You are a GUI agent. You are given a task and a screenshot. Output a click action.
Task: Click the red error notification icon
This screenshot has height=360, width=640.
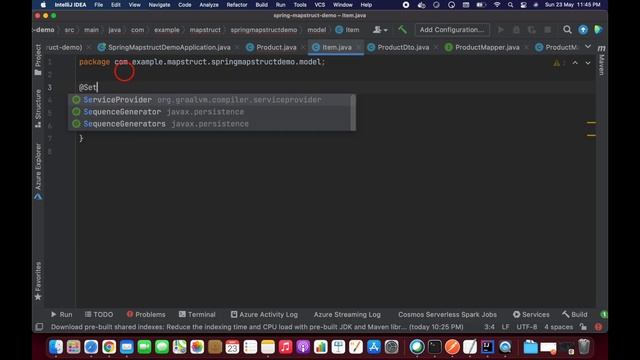point(598,327)
